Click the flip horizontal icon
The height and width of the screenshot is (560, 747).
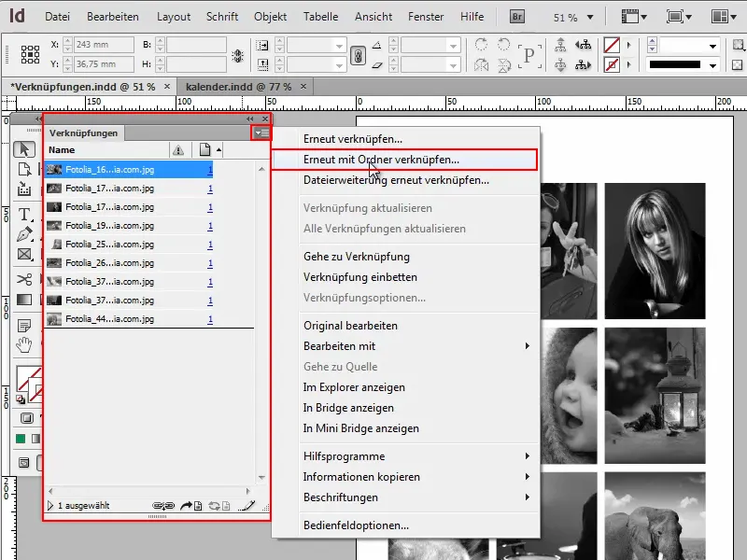point(481,64)
